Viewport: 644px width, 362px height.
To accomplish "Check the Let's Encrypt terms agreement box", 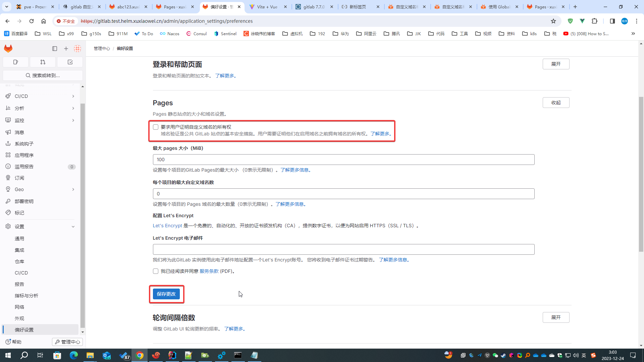I will point(156,271).
